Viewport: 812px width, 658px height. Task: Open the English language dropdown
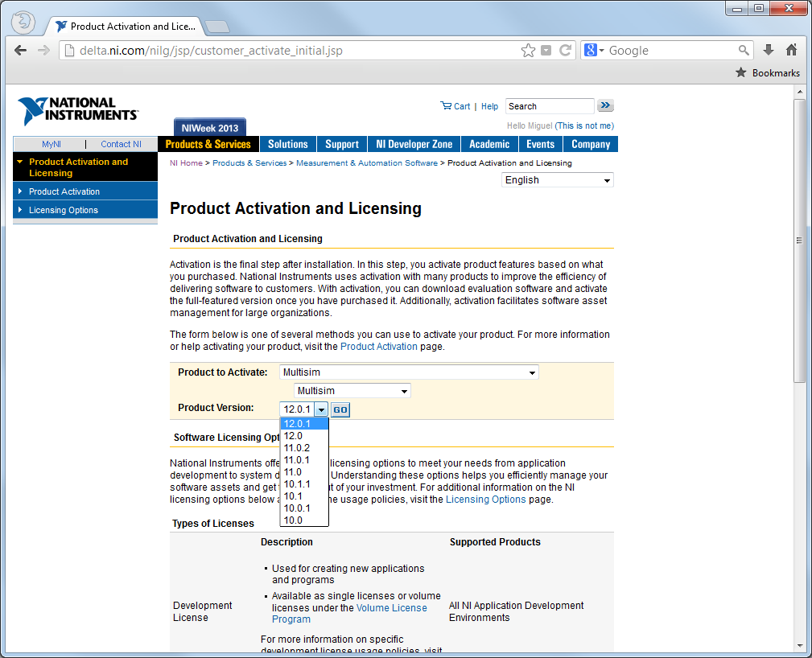557,180
